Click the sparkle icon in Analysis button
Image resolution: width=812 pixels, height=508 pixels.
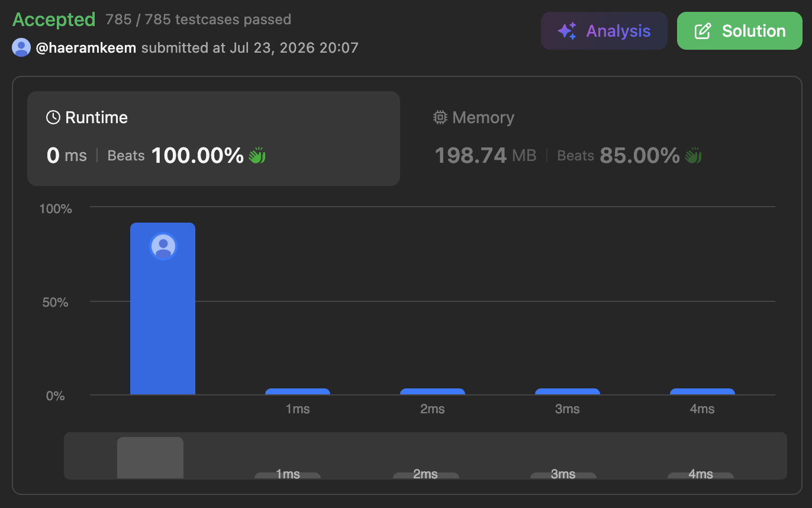(567, 31)
